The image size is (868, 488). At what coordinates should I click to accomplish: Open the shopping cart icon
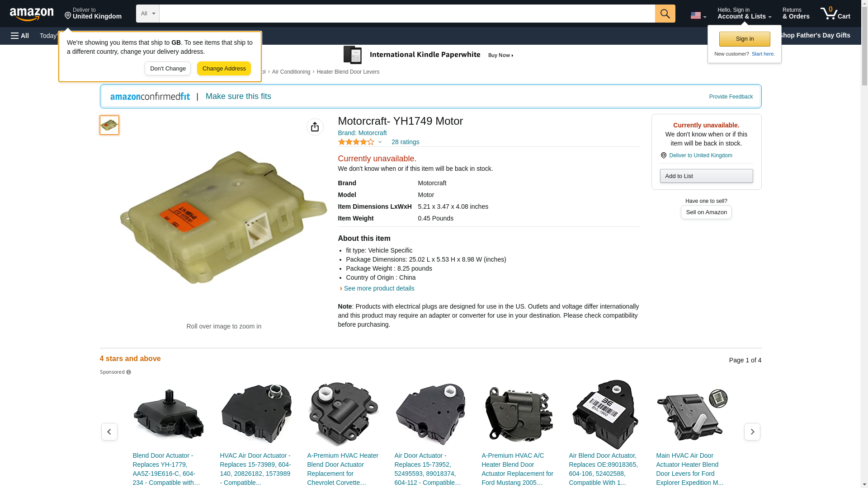tap(835, 14)
